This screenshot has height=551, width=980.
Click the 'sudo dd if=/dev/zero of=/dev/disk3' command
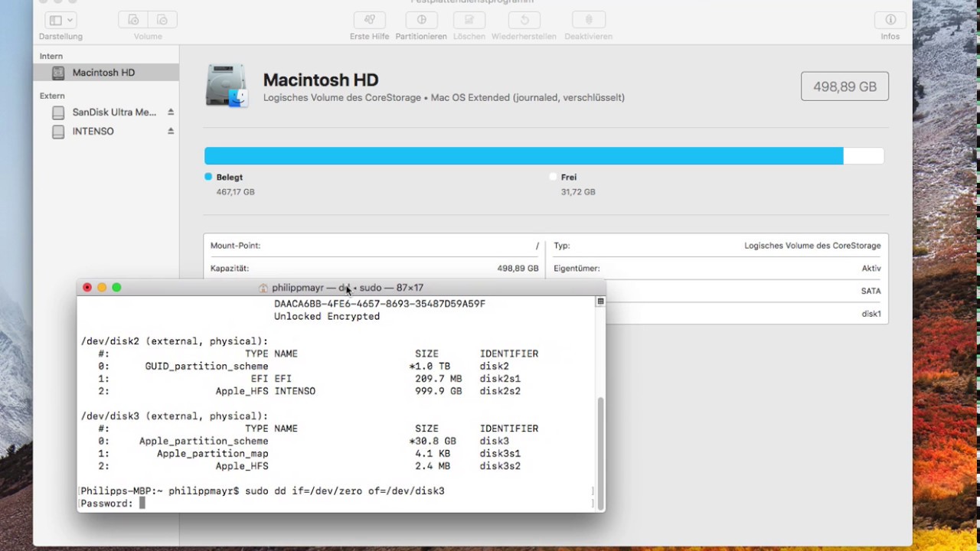point(345,491)
